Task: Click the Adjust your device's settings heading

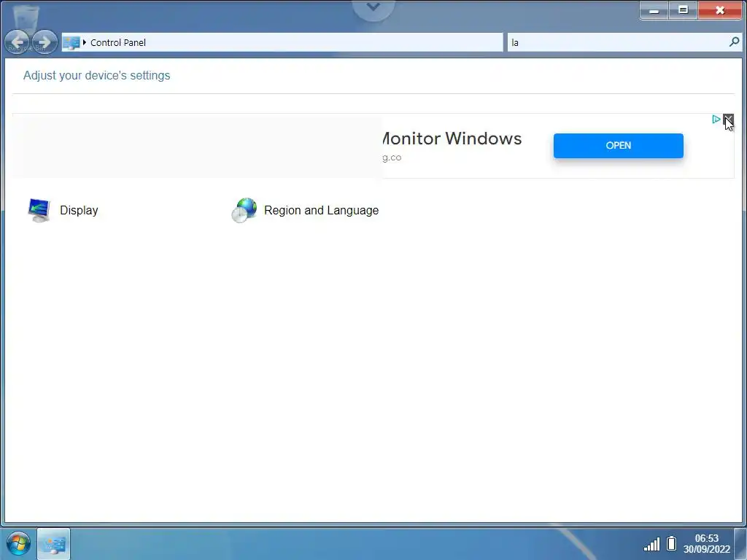Action: (x=97, y=75)
